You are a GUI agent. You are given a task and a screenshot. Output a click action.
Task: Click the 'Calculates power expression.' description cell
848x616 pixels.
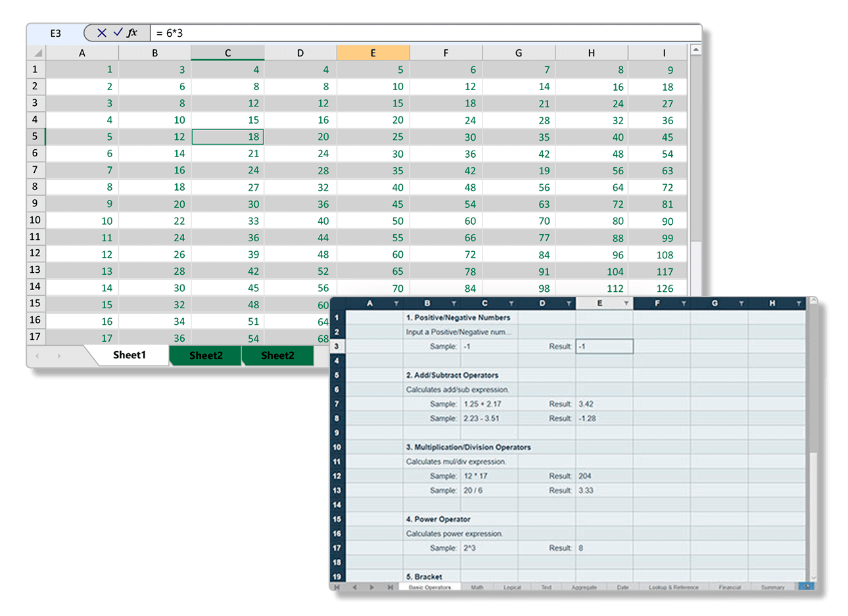(455, 534)
